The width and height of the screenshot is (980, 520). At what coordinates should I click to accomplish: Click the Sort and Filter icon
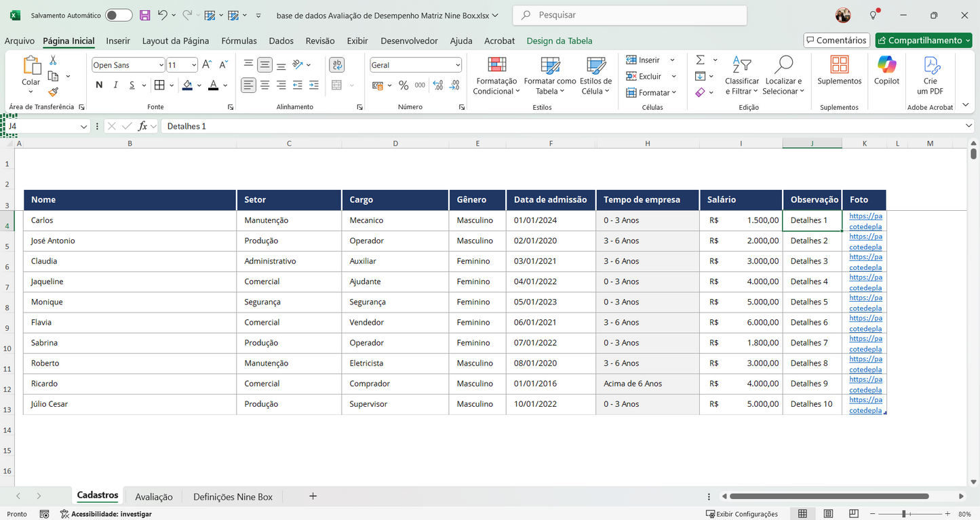pyautogui.click(x=741, y=76)
